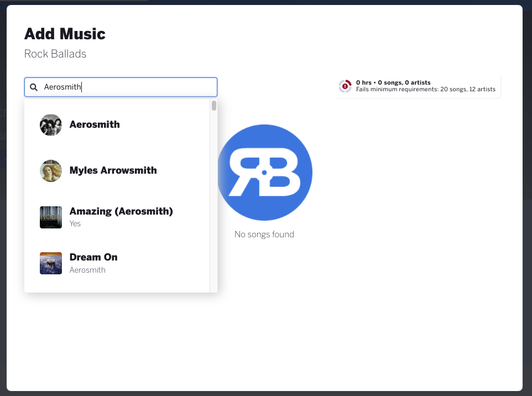This screenshot has width=532, height=396.
Task: Click "Yes" artist label under Amazing
Action: click(x=75, y=223)
